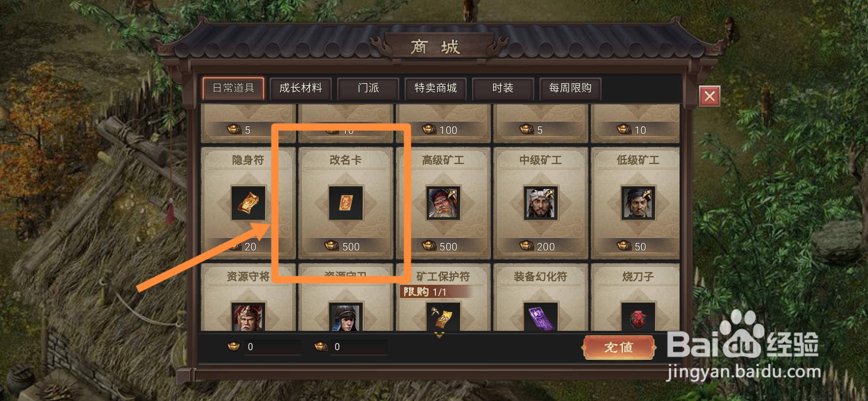
Task: Select the 资源守将 general portrait
Action: [x=248, y=317]
